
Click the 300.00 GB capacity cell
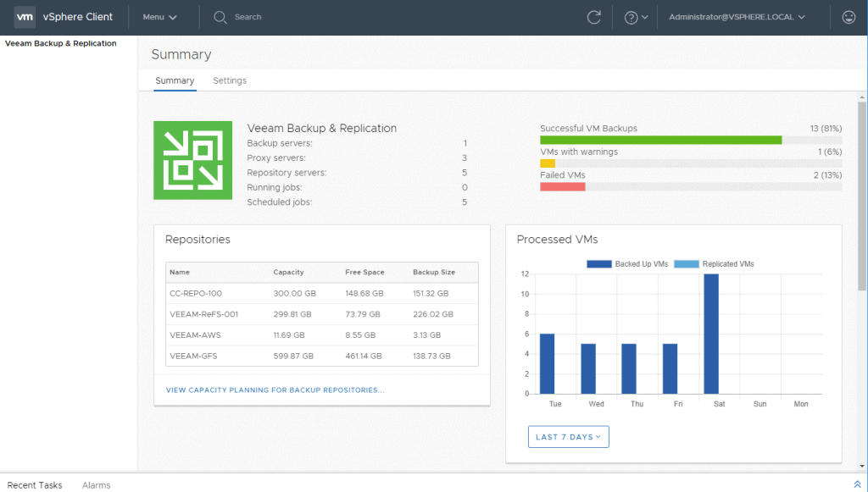[294, 294]
